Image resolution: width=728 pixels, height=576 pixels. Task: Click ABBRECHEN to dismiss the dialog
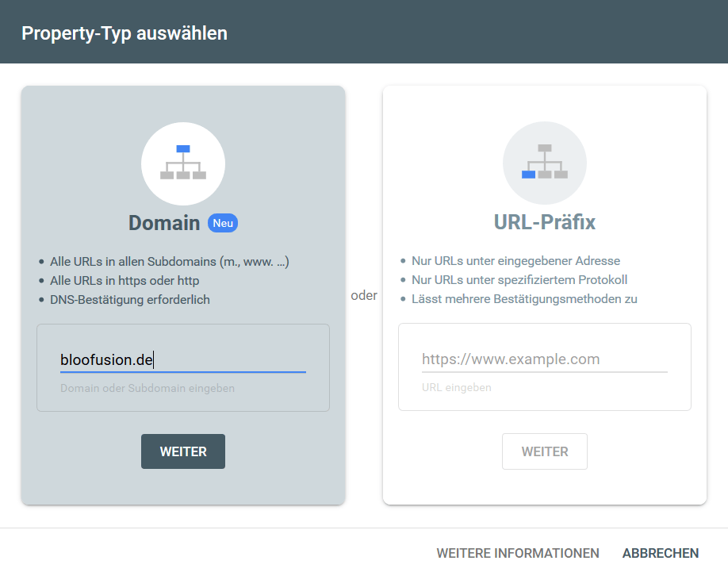pos(661,553)
